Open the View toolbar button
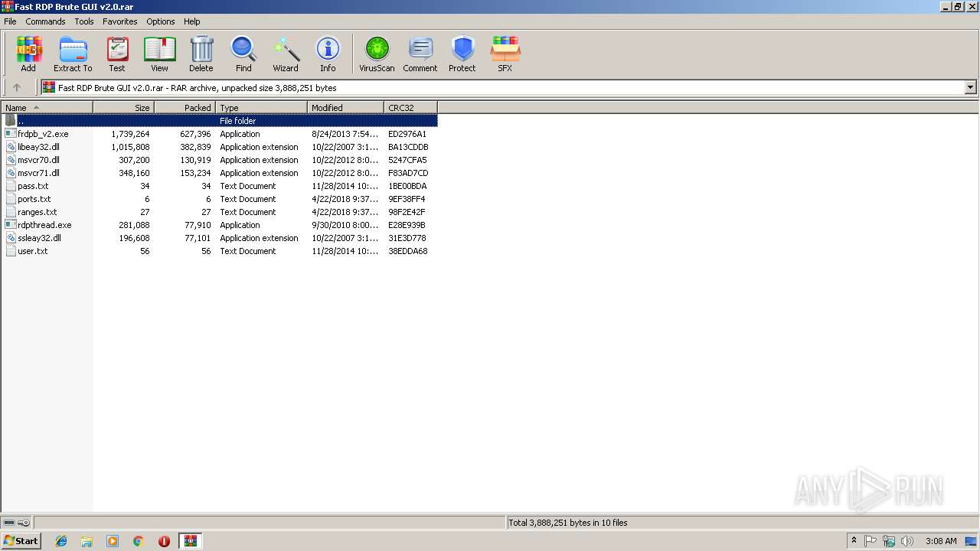 159,54
